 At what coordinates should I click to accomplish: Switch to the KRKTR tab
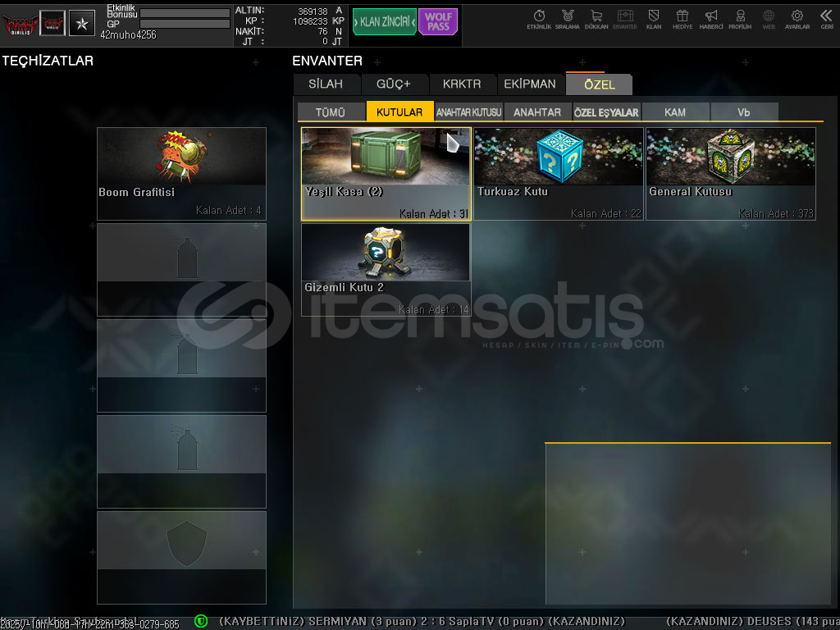[x=462, y=84]
